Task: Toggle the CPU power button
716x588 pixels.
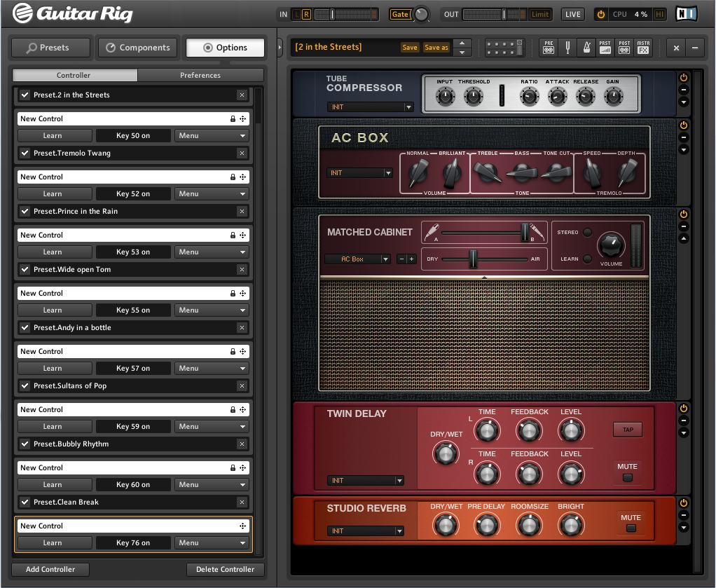Action: pyautogui.click(x=601, y=14)
